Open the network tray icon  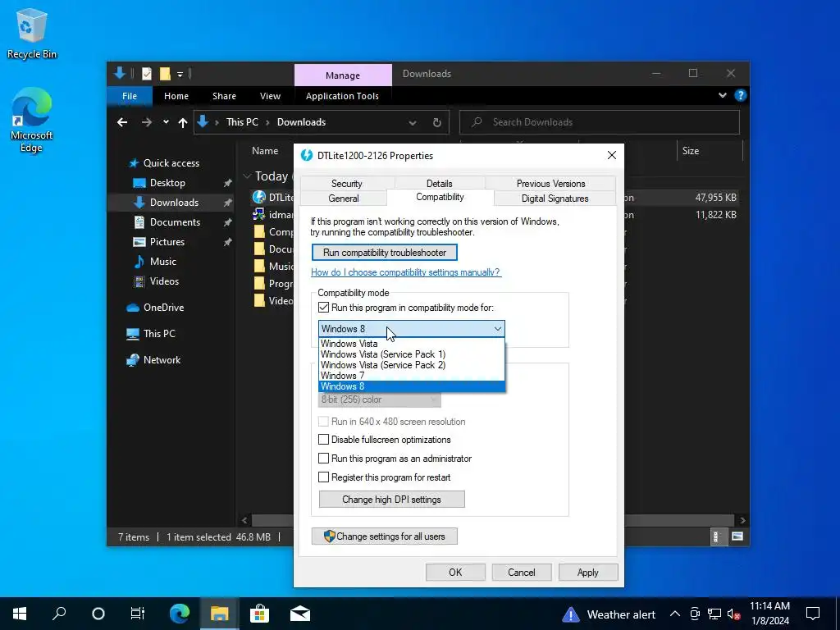point(714,614)
